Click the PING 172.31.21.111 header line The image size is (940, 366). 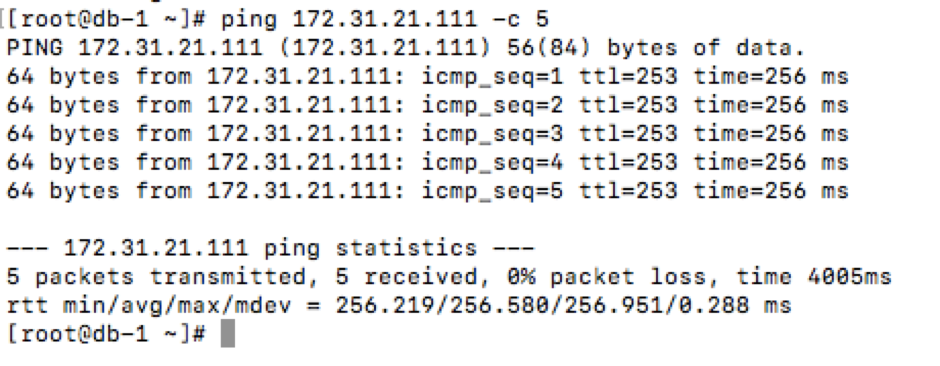click(x=406, y=49)
